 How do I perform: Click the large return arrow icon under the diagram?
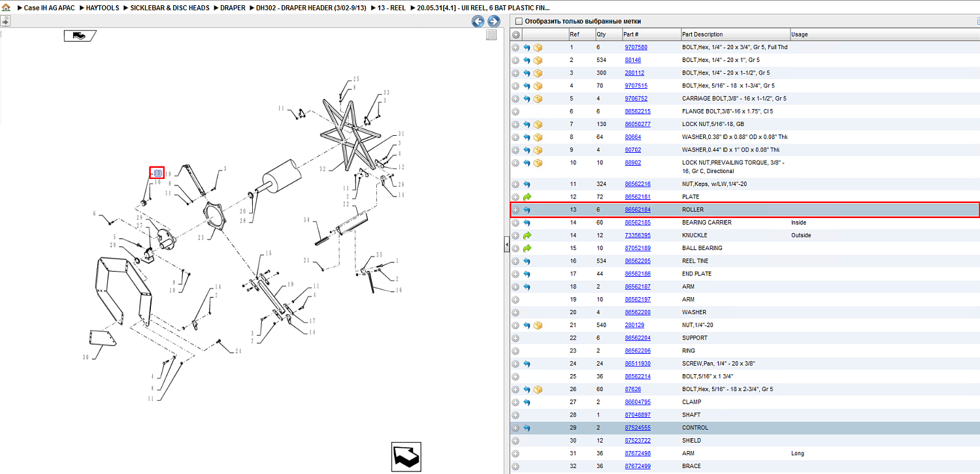tap(406, 456)
